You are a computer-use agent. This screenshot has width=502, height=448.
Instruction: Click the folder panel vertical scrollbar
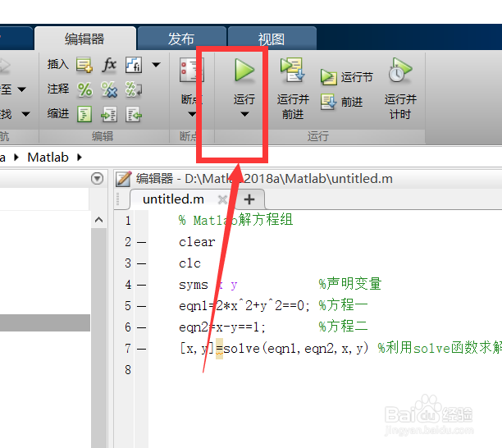99,336
